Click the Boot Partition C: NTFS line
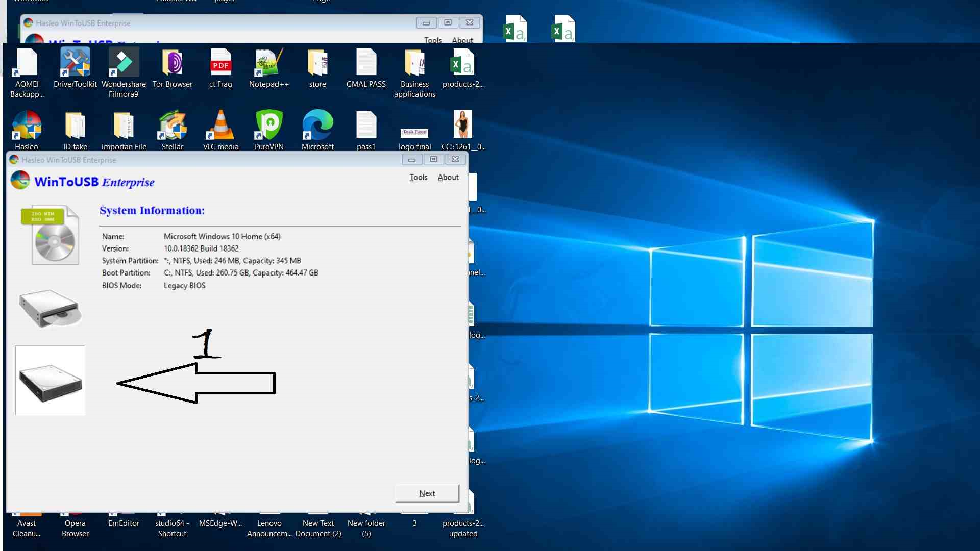The width and height of the screenshot is (980, 551). pyautogui.click(x=210, y=273)
